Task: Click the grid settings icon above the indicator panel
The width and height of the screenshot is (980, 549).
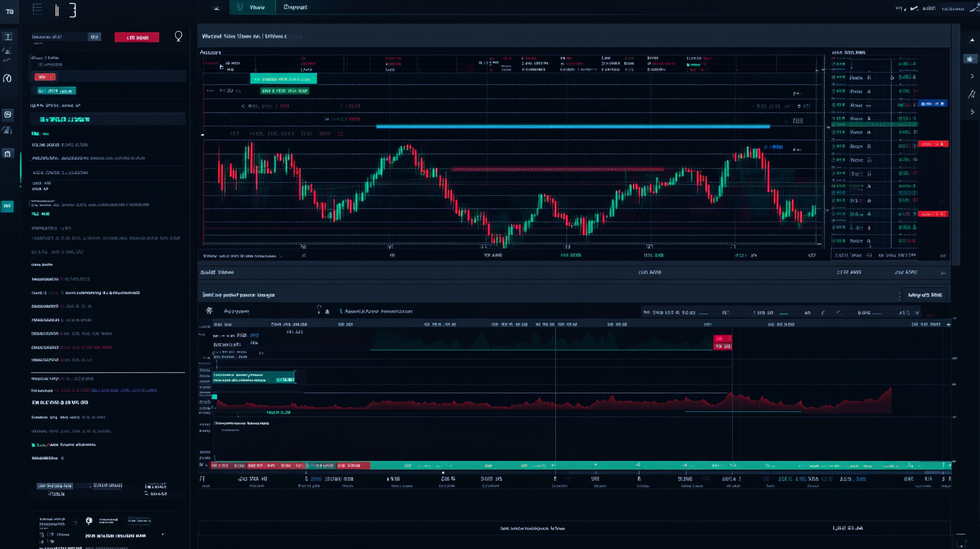Action: (209, 311)
